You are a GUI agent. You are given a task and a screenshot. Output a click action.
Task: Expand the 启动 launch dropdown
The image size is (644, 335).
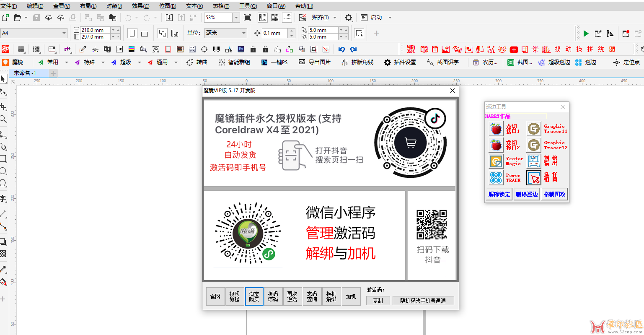tap(390, 18)
